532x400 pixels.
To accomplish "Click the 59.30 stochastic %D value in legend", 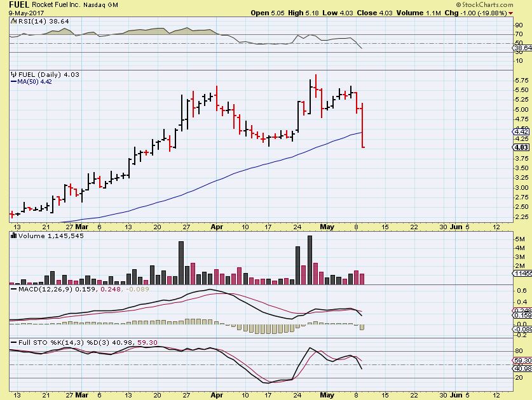I will pos(147,342).
